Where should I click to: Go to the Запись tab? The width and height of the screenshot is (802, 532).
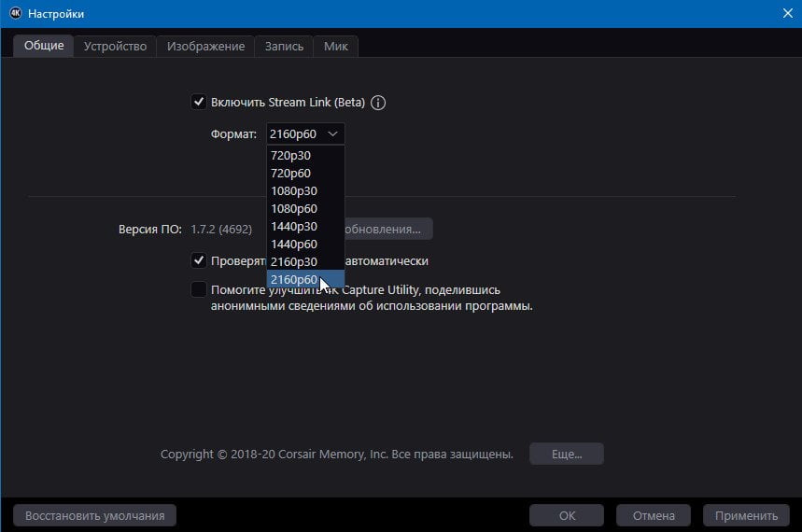point(284,46)
